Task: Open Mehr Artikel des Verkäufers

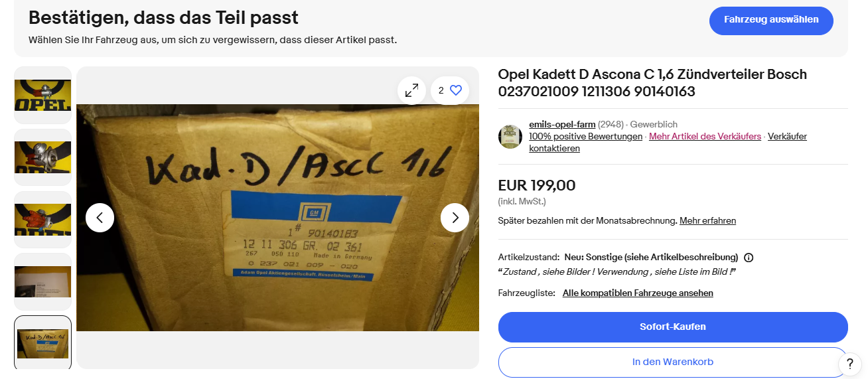Action: pyautogui.click(x=705, y=136)
